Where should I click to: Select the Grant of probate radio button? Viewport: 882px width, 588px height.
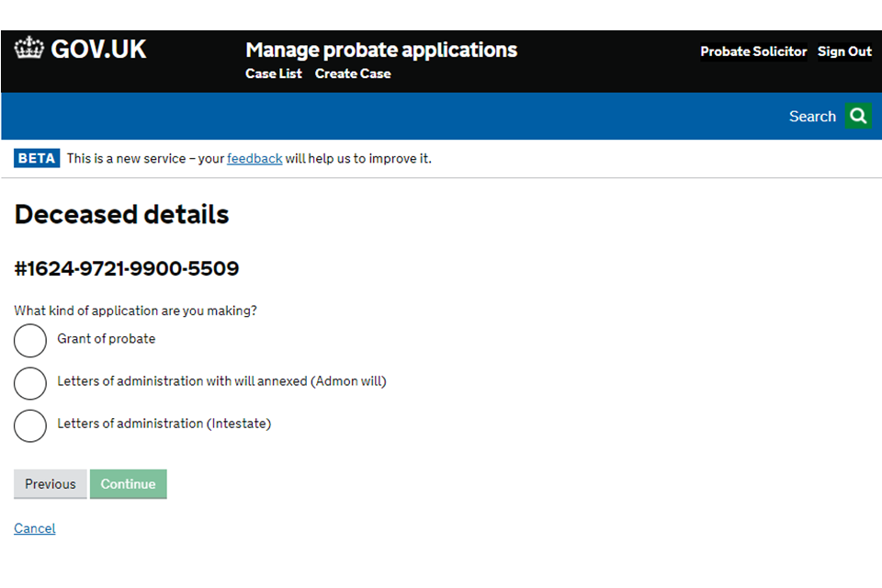coord(30,340)
